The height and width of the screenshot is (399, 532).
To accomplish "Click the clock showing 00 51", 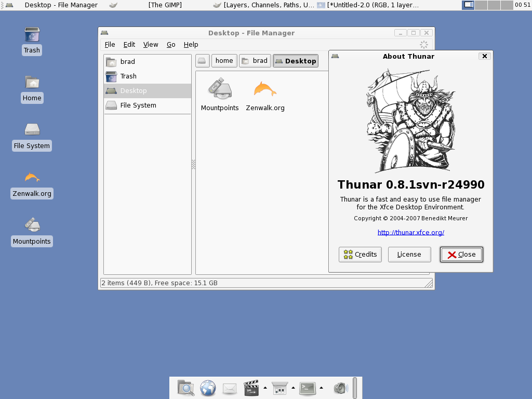I will pyautogui.click(x=523, y=5).
